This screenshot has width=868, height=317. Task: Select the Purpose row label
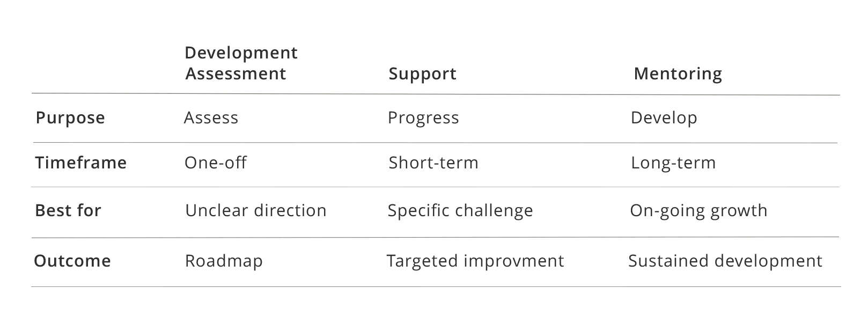click(x=70, y=117)
